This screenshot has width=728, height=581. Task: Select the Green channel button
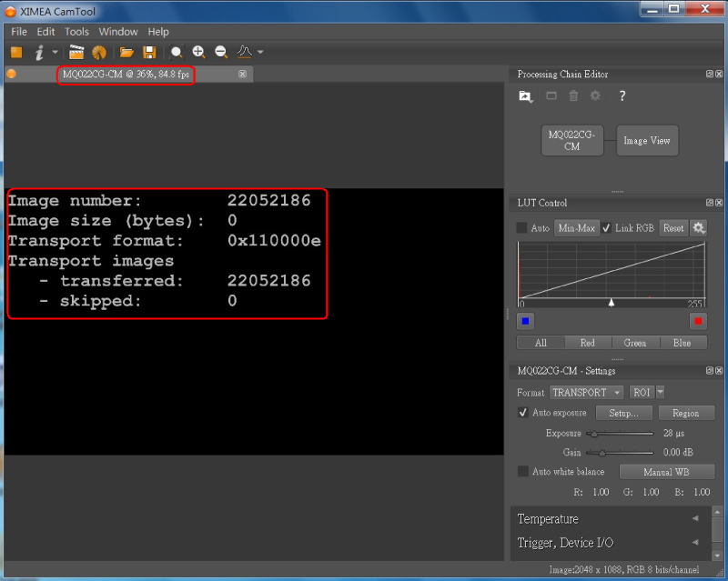(x=635, y=343)
